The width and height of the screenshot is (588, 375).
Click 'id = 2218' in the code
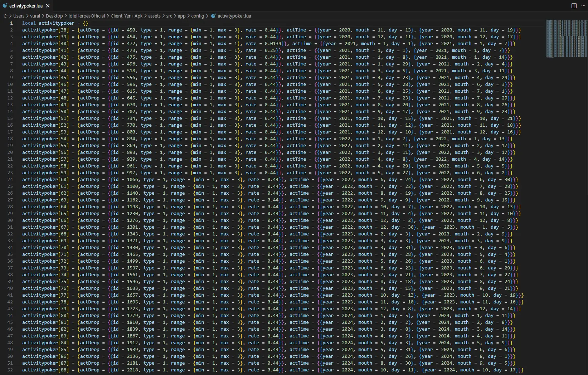pos(125,370)
